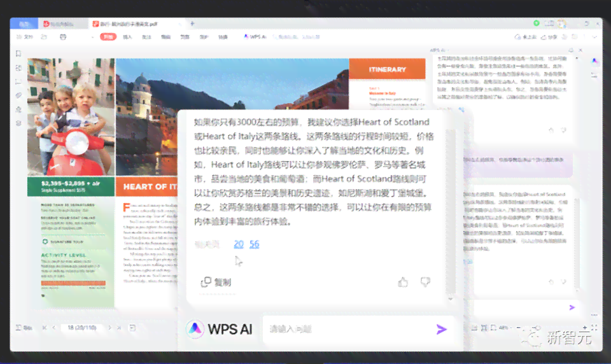Click the ITINERARY heading in the document

click(x=388, y=69)
